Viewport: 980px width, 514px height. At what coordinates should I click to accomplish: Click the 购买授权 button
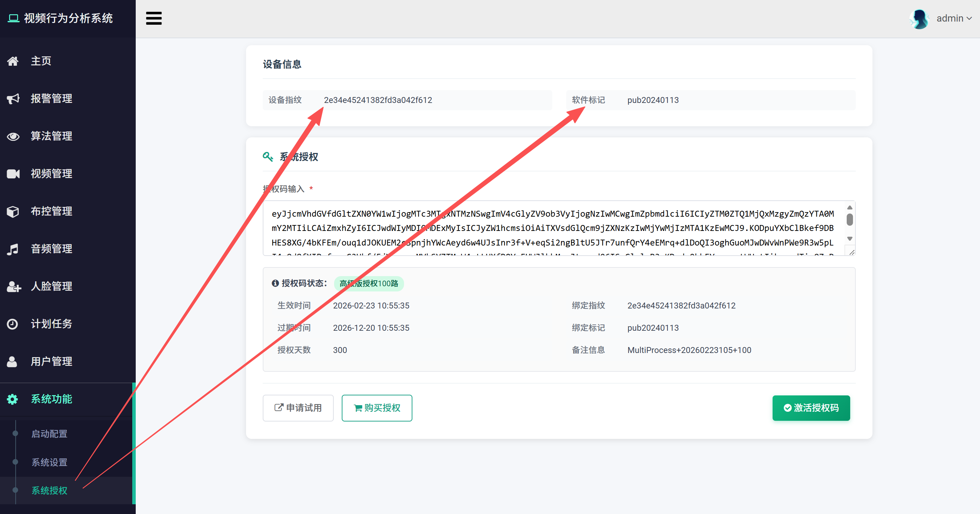tap(377, 408)
